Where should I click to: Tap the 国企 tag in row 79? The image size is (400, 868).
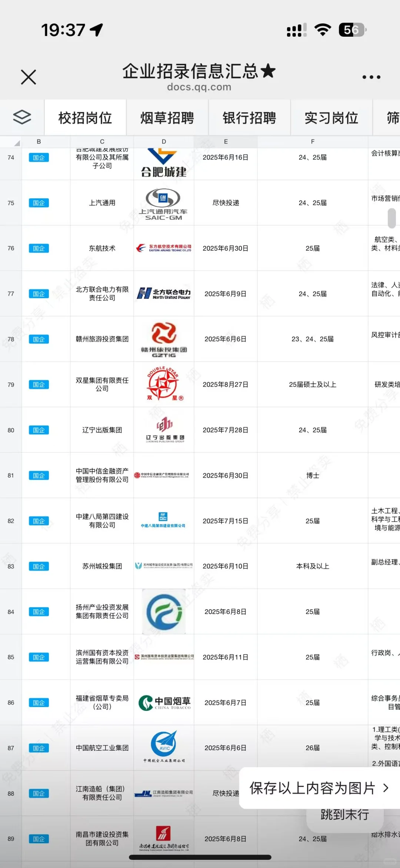(39, 385)
